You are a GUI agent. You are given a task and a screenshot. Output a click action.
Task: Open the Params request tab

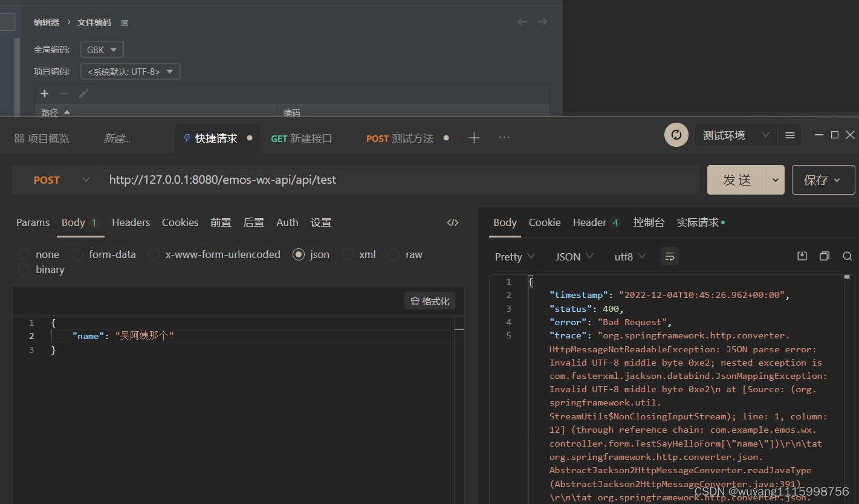(x=33, y=222)
